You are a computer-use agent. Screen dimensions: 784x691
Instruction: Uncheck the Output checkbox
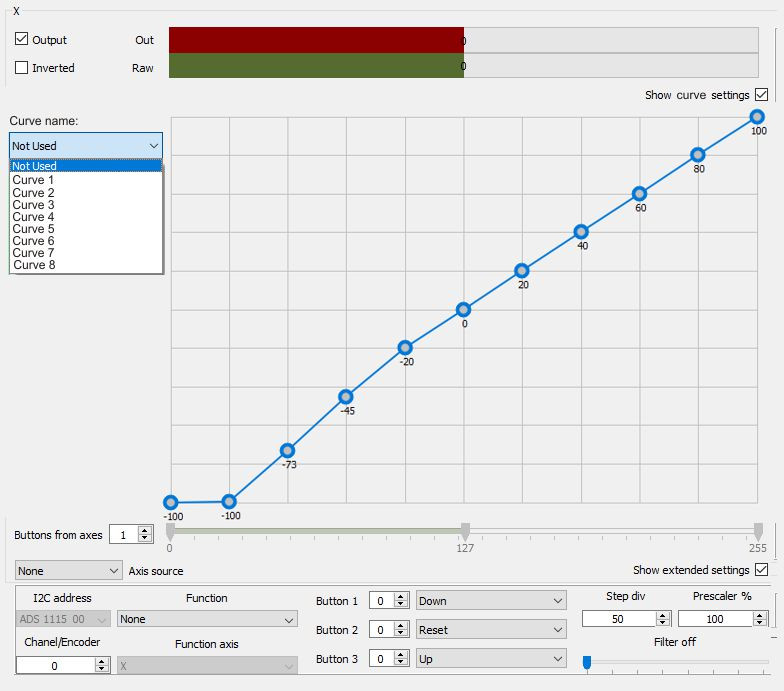click(x=22, y=39)
